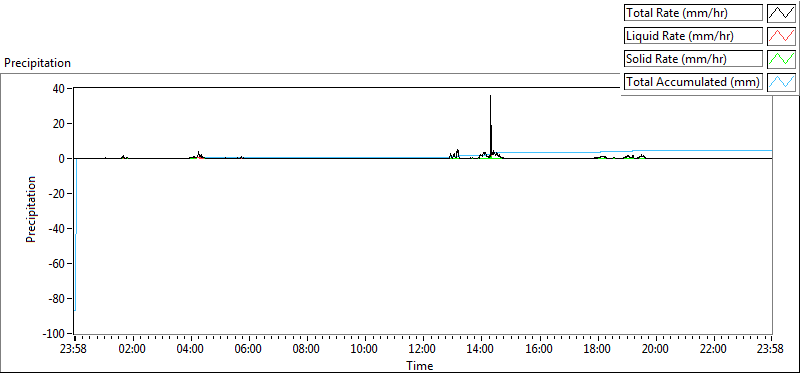The image size is (800, 373).
Task: Click the -80 value on the Y axis
Action: [57, 299]
